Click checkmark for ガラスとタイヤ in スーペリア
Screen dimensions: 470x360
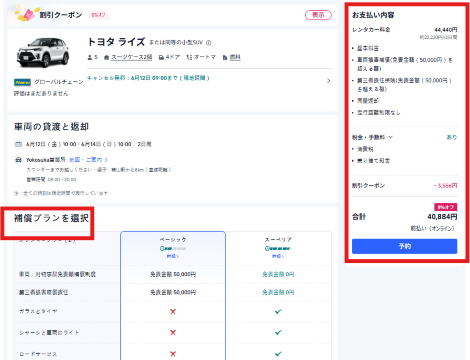278,311
